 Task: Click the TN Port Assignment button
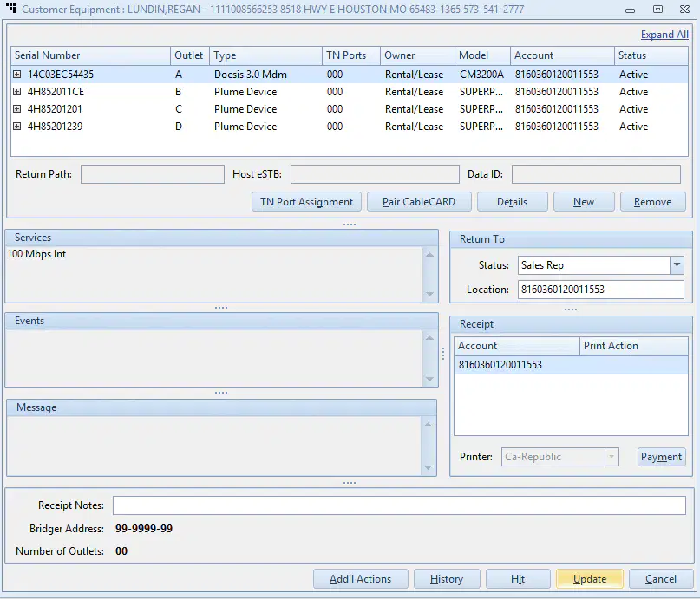click(307, 202)
